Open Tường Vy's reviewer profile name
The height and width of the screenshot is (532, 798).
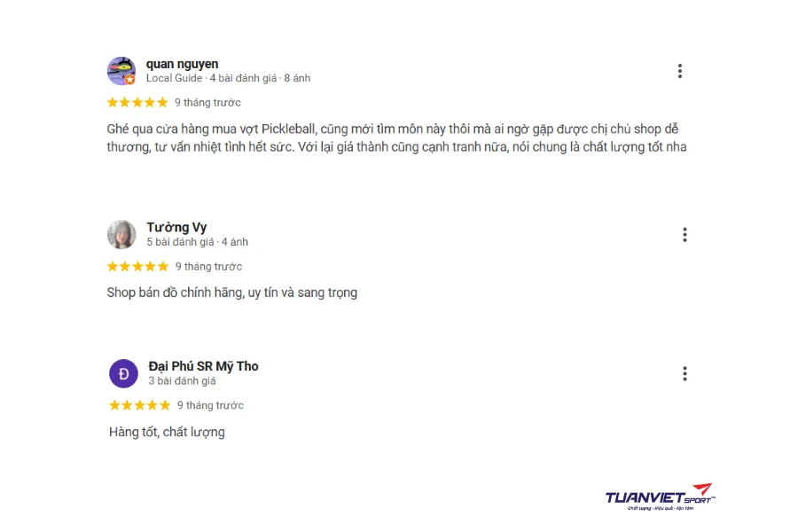tap(176, 227)
